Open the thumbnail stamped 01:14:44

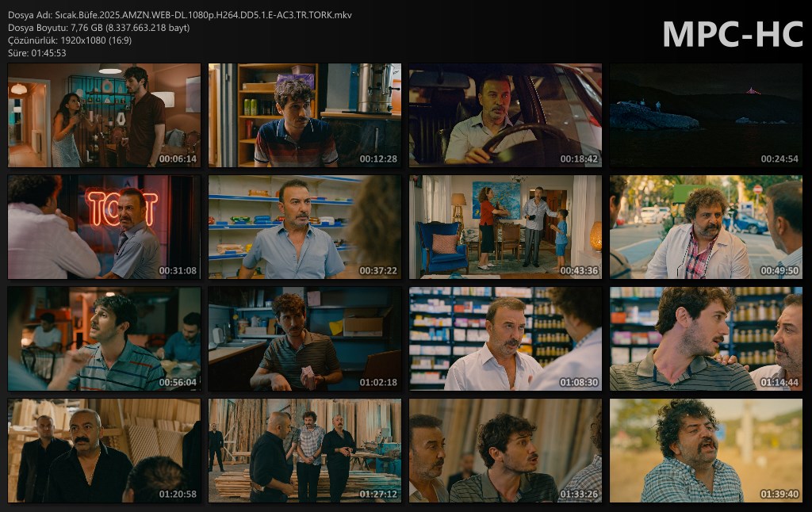706,338
